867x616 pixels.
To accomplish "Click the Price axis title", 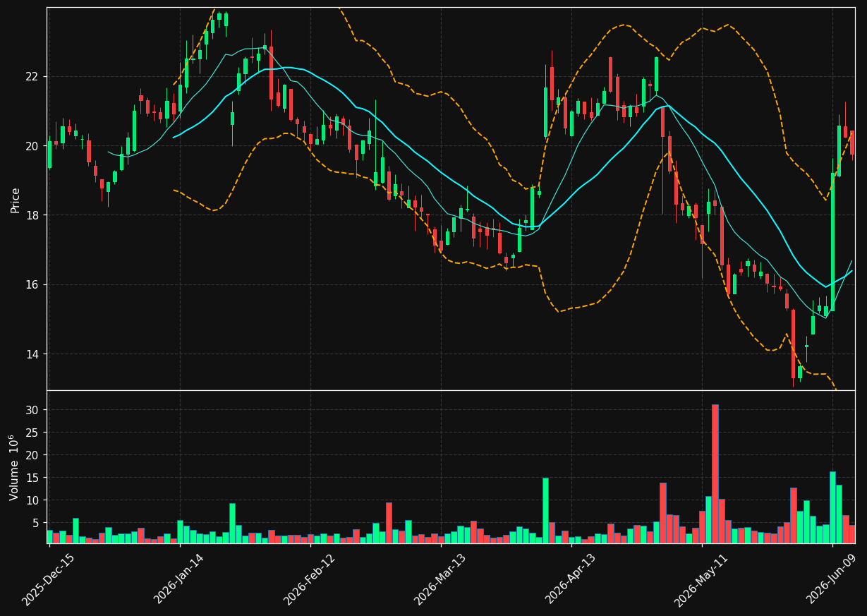I will [x=15, y=199].
